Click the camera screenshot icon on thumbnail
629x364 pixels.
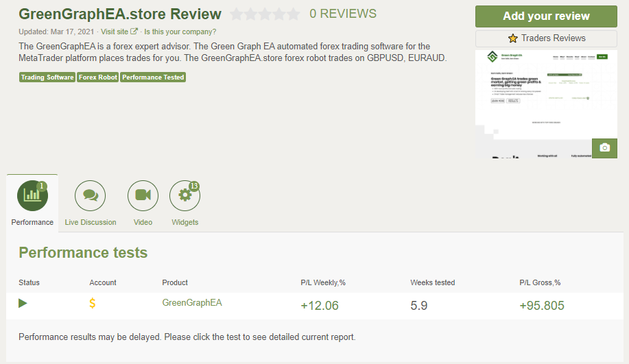click(x=604, y=148)
